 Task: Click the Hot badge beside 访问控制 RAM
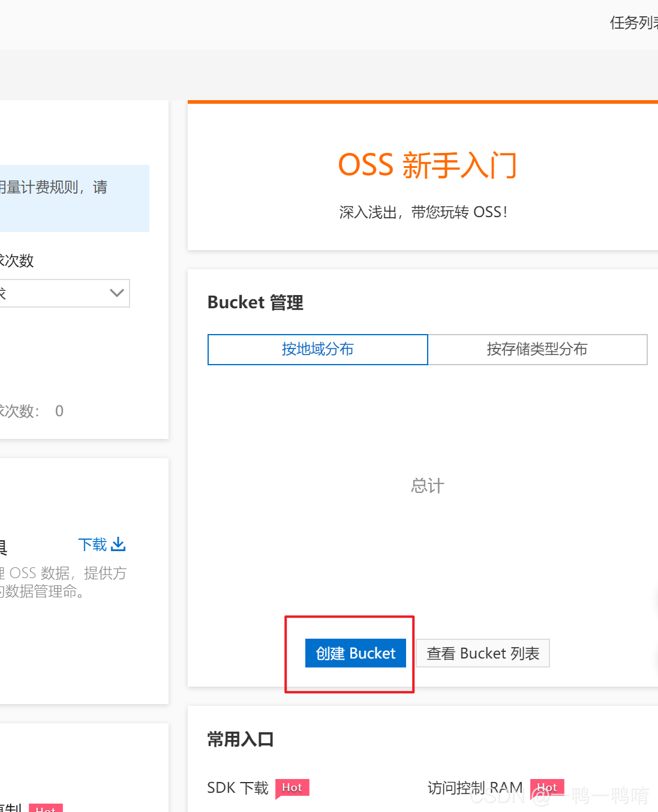(x=546, y=787)
